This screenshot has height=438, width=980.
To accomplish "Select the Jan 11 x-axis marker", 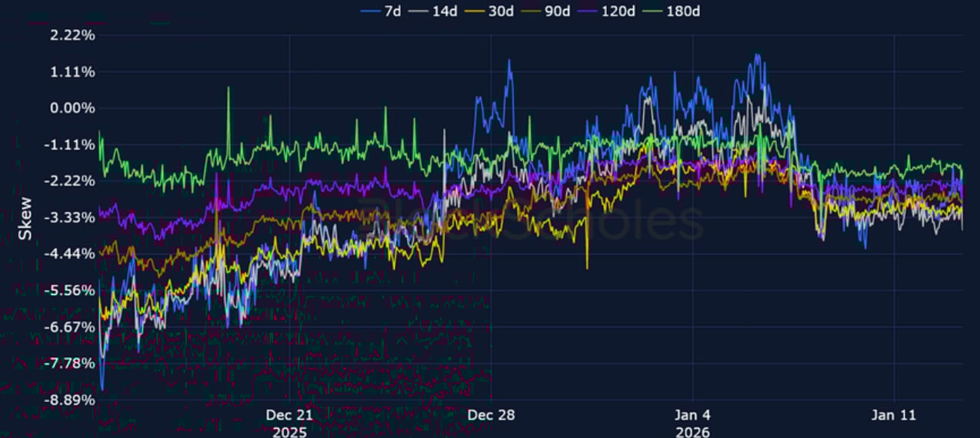I will (894, 415).
